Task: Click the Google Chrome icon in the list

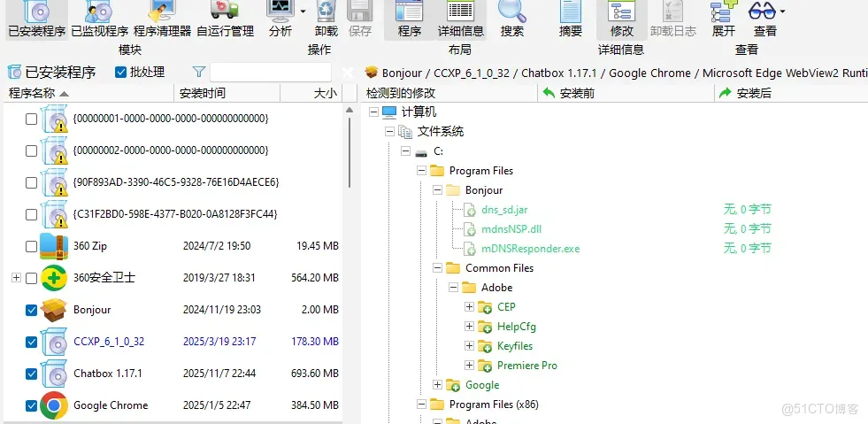Action: click(54, 405)
